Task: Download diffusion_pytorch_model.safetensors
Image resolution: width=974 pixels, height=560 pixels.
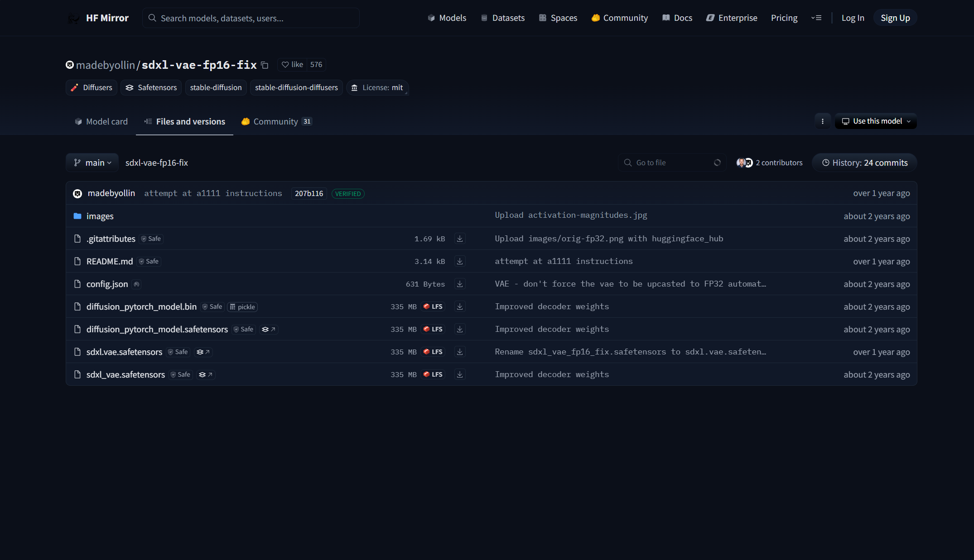Action: (460, 329)
